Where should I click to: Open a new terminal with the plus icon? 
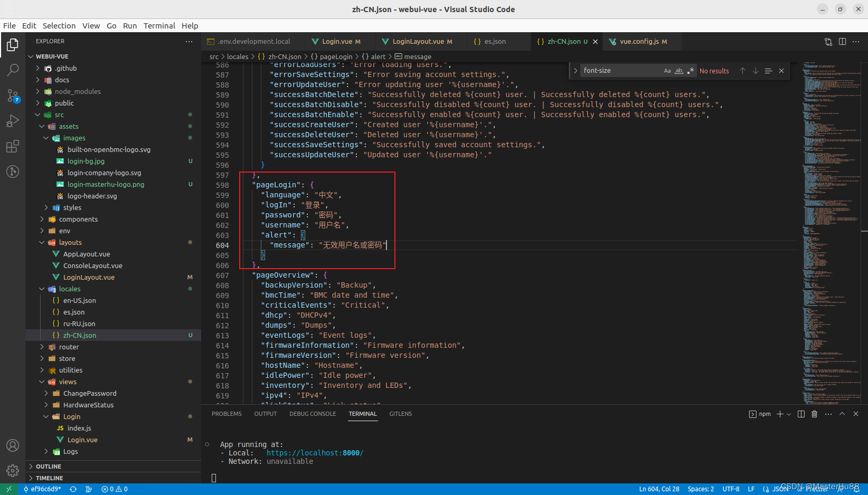(779, 414)
